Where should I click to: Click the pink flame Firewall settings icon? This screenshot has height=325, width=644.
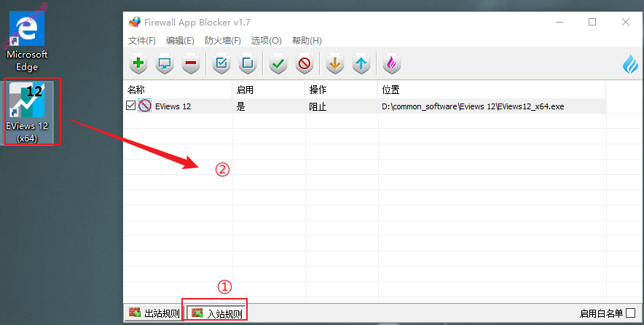[x=392, y=63]
